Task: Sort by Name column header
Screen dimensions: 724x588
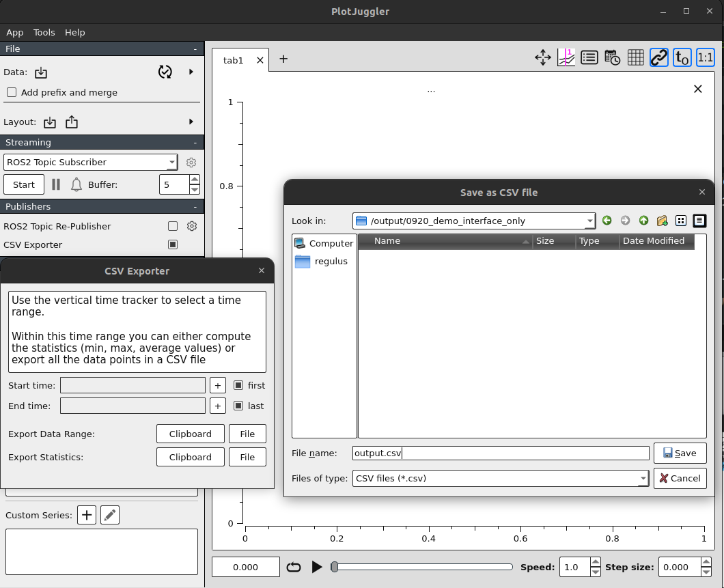Action: click(x=445, y=241)
